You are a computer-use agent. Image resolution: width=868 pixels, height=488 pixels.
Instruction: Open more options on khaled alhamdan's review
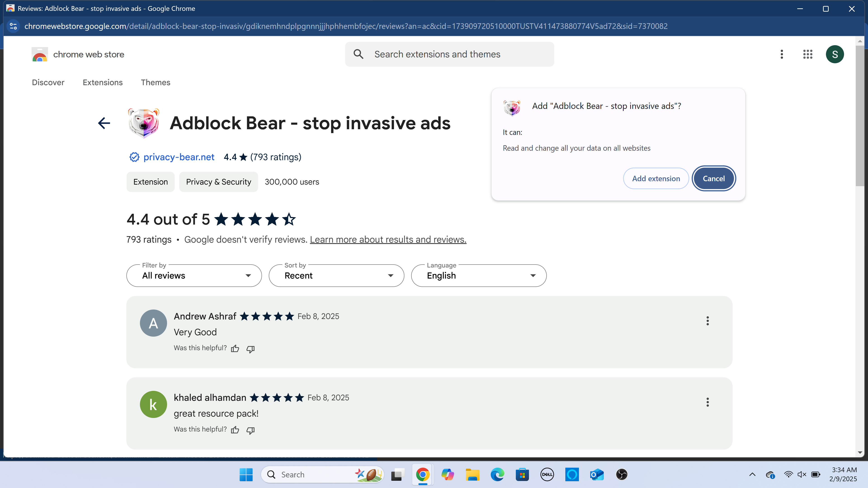[x=707, y=402]
